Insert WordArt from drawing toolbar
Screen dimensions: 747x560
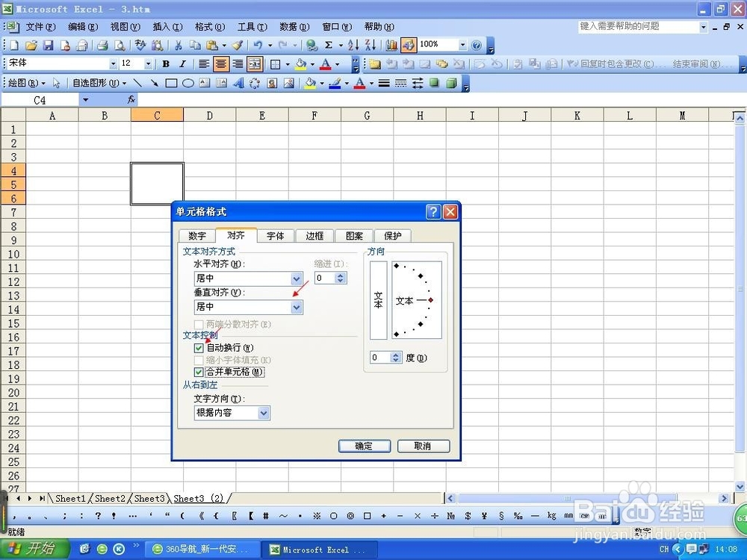pos(238,84)
